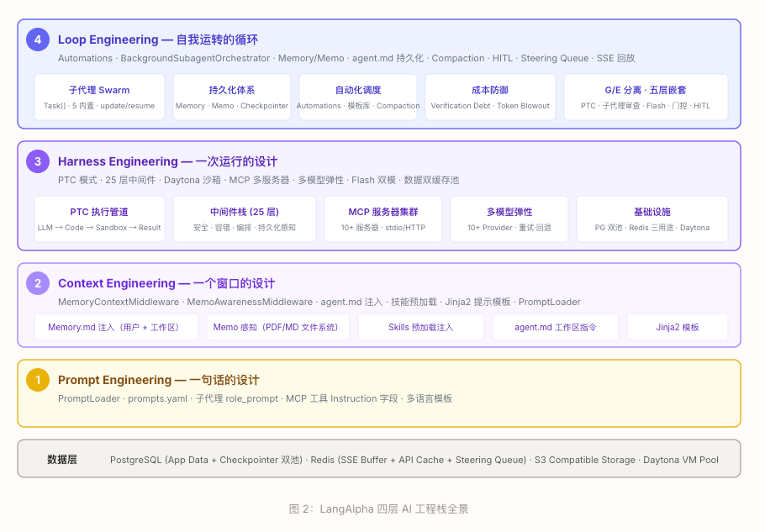The image size is (765, 532).
Task: Open the 成本防御 card
Action: pyautogui.click(x=490, y=97)
